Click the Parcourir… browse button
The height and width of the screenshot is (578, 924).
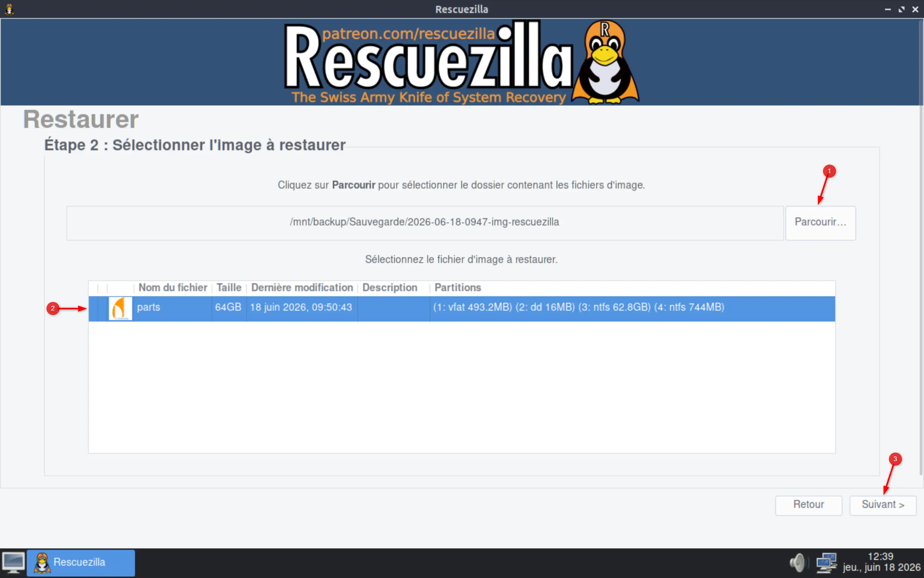[820, 223]
